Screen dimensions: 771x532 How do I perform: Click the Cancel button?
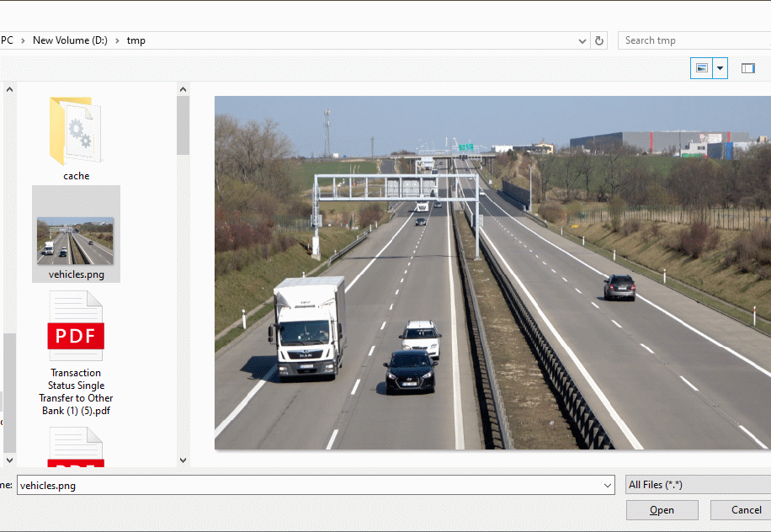tap(741, 510)
